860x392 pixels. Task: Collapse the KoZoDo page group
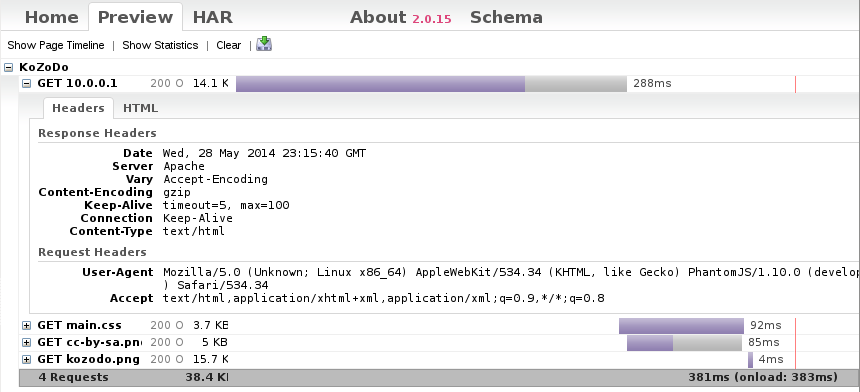click(8, 67)
